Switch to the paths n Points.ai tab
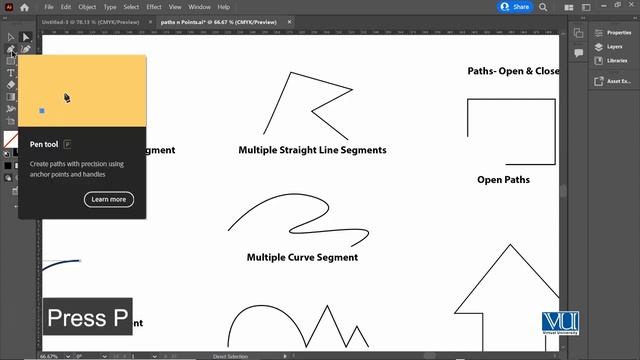This screenshot has height=360, width=640. coord(219,22)
